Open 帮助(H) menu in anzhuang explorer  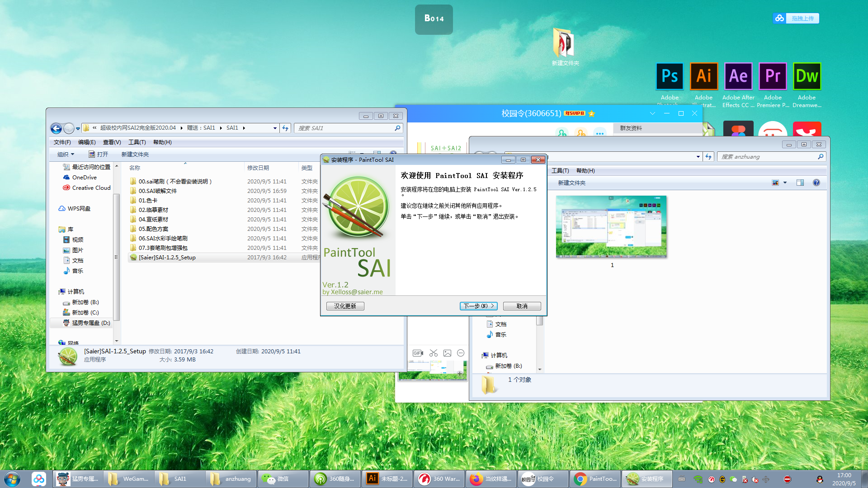point(585,171)
